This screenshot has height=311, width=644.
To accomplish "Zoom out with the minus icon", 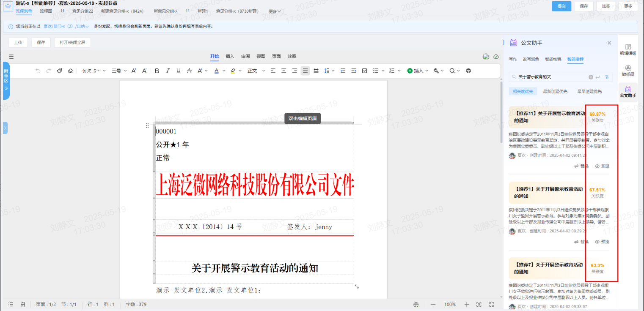I will point(433,304).
